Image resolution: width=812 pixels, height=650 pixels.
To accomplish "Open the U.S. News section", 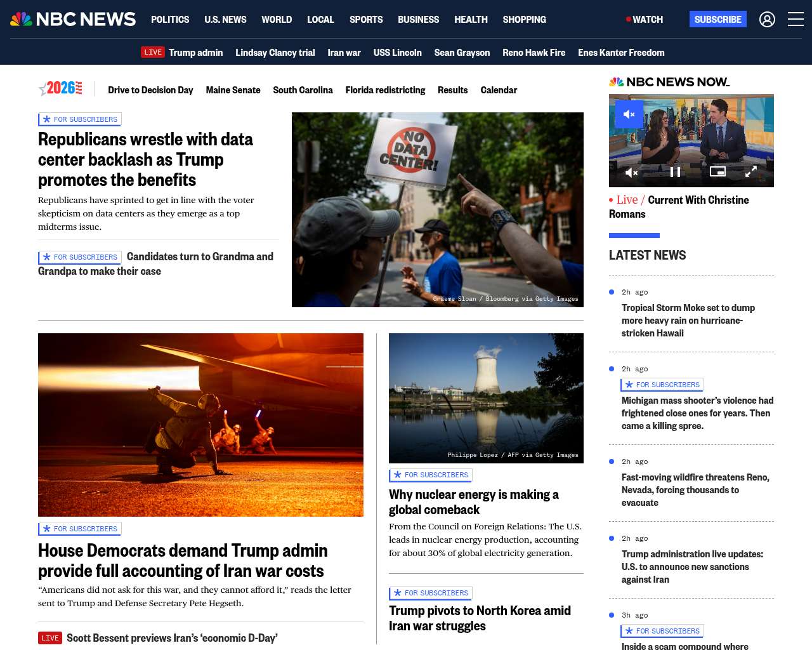I will [x=225, y=20].
